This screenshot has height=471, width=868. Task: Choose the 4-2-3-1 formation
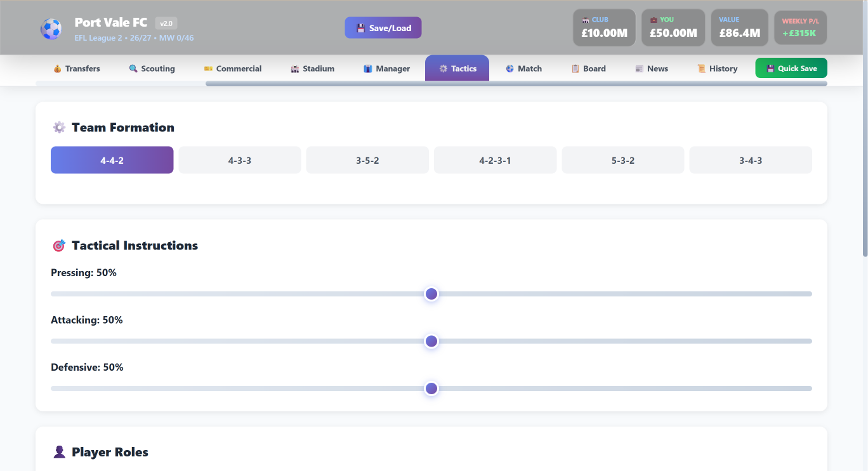[x=495, y=160]
